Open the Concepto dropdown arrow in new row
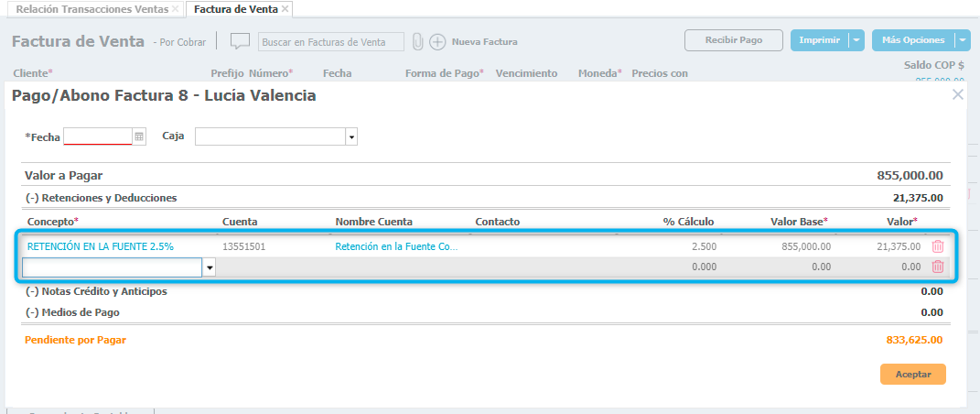 point(210,267)
